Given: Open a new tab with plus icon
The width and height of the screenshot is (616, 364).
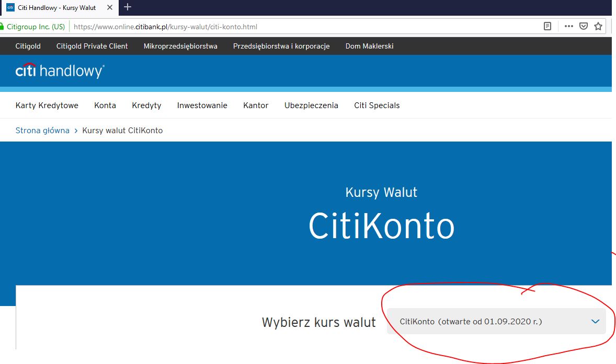Looking at the screenshot, I should click(x=127, y=7).
